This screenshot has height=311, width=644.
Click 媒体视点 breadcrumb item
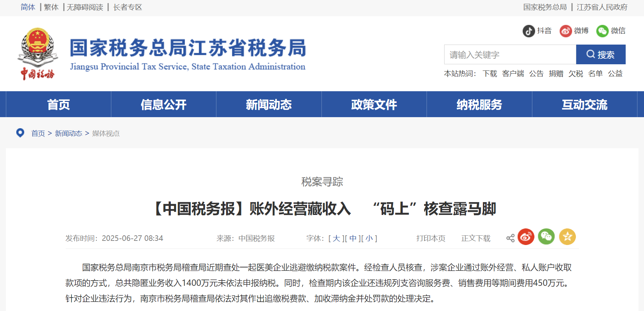point(106,133)
